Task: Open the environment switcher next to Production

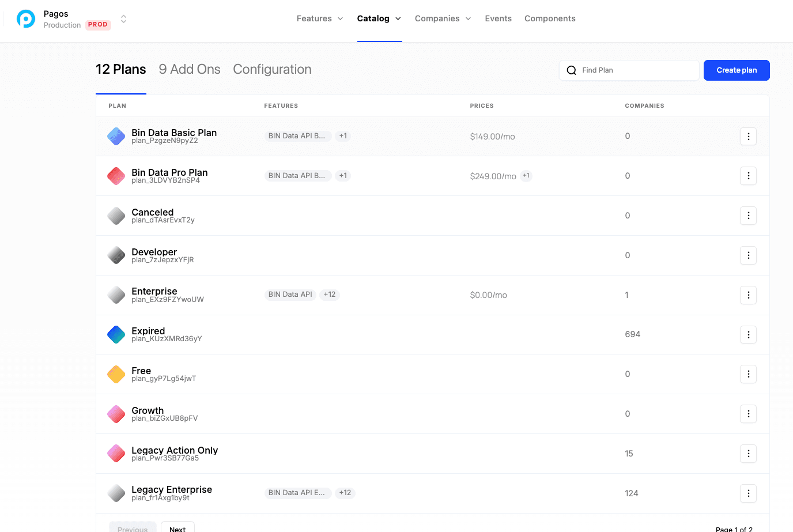Action: pyautogui.click(x=123, y=19)
